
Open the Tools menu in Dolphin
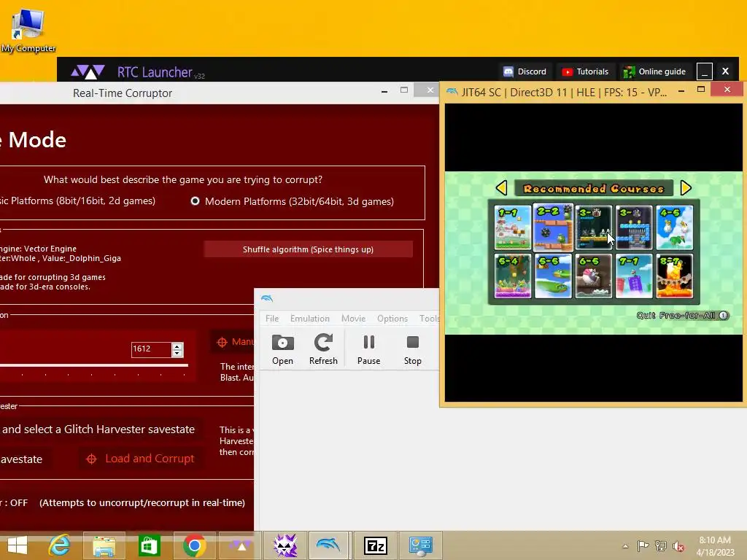click(429, 318)
